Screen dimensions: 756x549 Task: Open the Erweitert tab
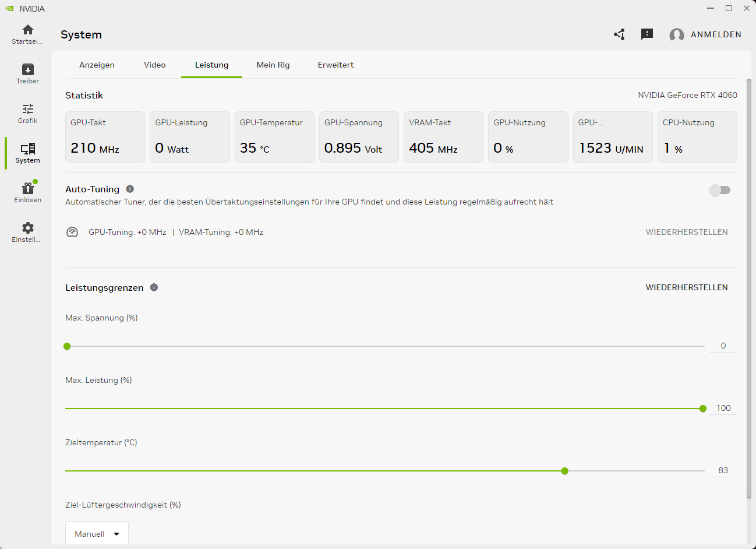point(335,65)
